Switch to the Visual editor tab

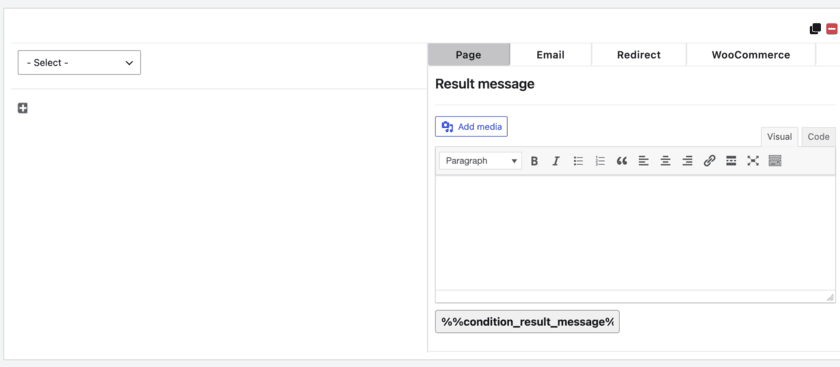tap(779, 137)
